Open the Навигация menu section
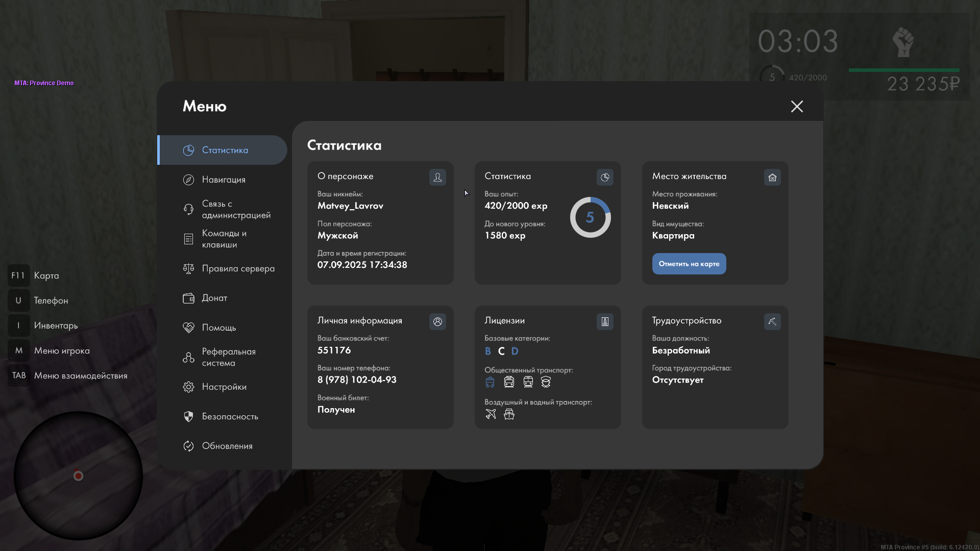Image resolution: width=980 pixels, height=551 pixels. pos(223,180)
